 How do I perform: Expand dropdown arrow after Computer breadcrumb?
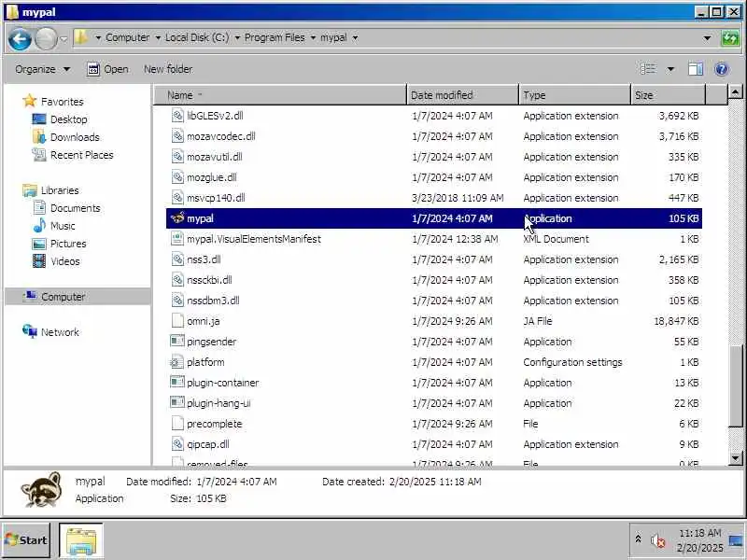[x=158, y=37]
